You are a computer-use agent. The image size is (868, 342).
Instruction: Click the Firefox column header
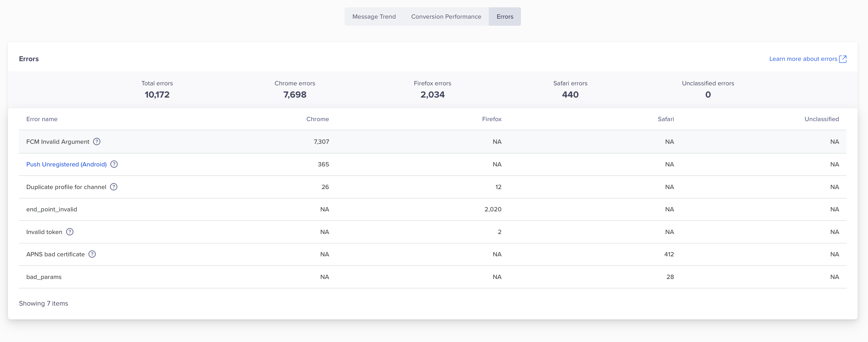tap(491, 119)
